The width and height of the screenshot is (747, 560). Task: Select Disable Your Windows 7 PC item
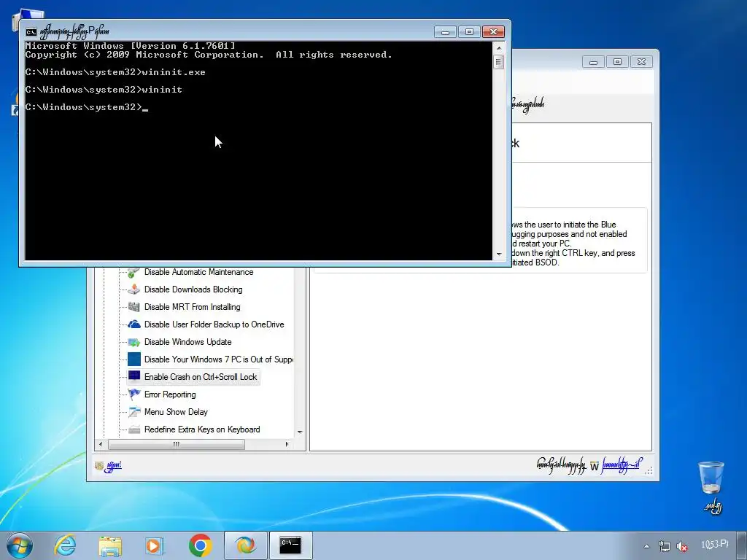point(218,359)
